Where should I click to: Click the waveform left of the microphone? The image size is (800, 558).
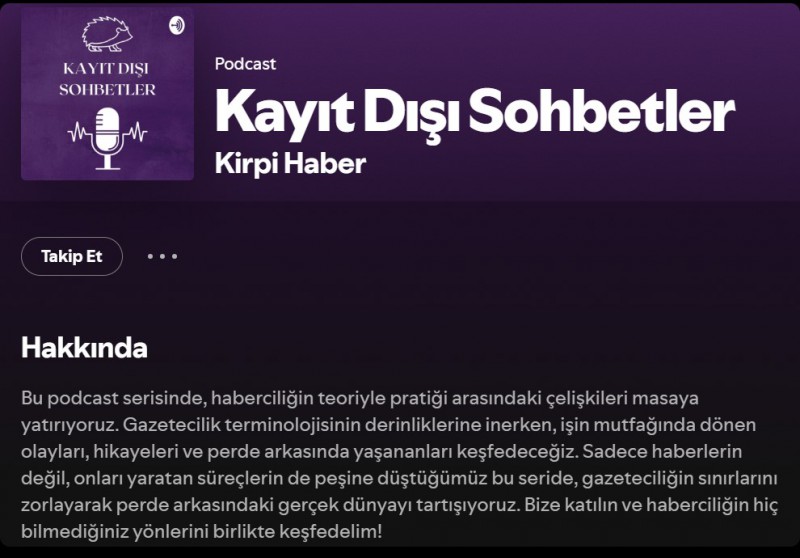(79, 133)
